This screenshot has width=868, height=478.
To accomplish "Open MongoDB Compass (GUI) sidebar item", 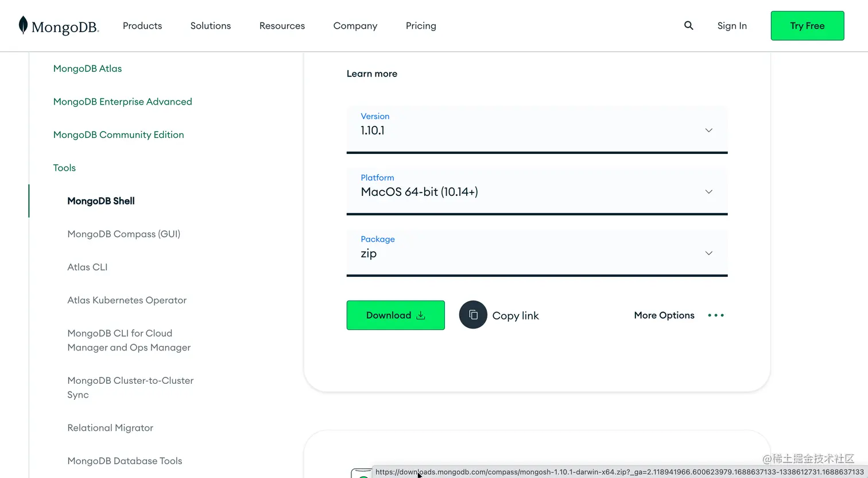I will click(x=124, y=234).
